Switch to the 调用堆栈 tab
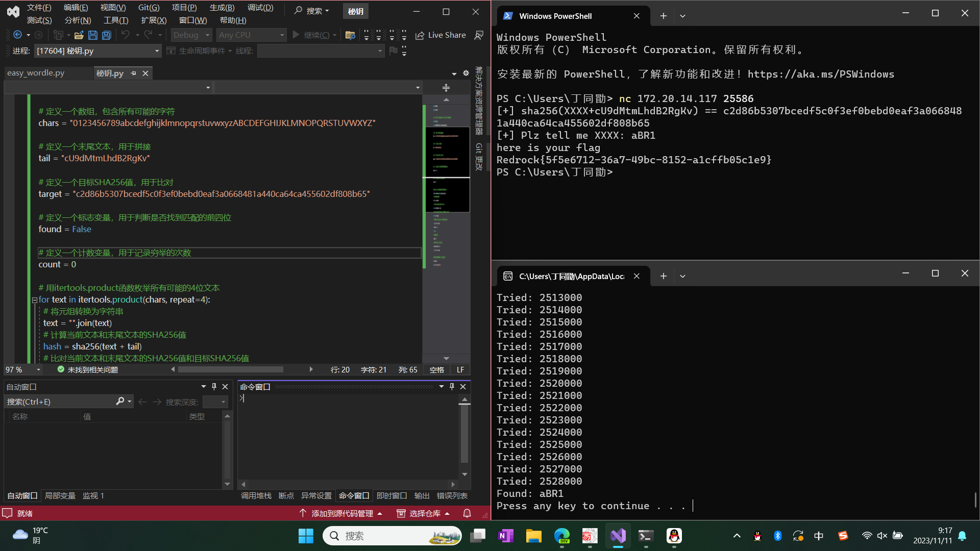980x551 pixels. (256, 495)
